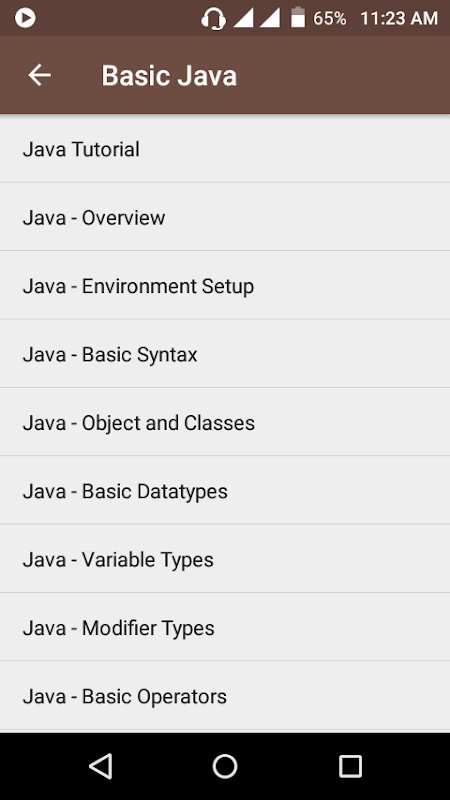Tap Android back triangle navigation button
This screenshot has width=450, height=800.
[x=101, y=766]
